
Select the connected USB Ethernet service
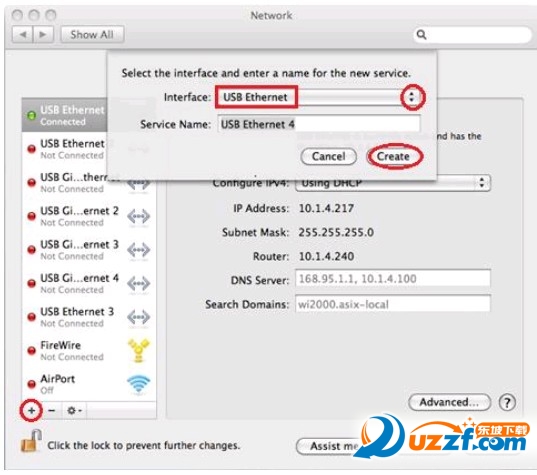click(65, 115)
